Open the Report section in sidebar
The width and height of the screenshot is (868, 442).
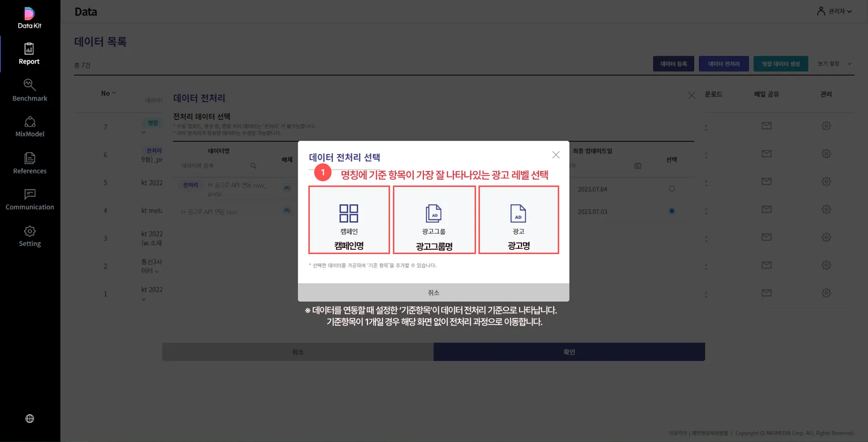pos(29,54)
